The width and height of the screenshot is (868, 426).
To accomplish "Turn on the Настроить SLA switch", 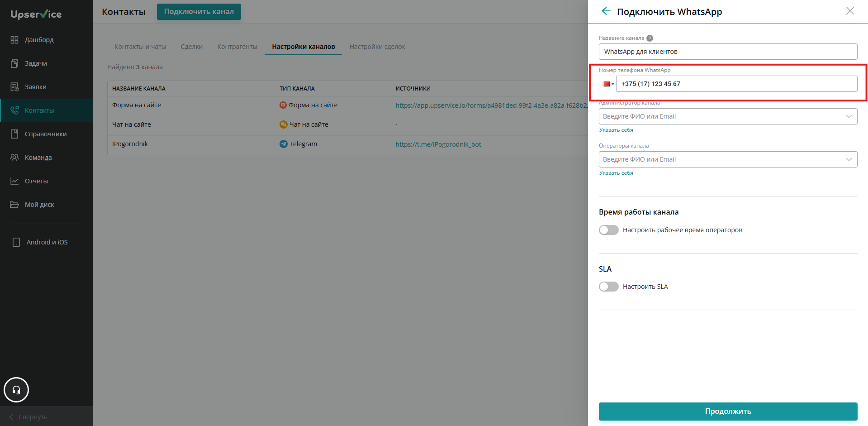I will 608,287.
